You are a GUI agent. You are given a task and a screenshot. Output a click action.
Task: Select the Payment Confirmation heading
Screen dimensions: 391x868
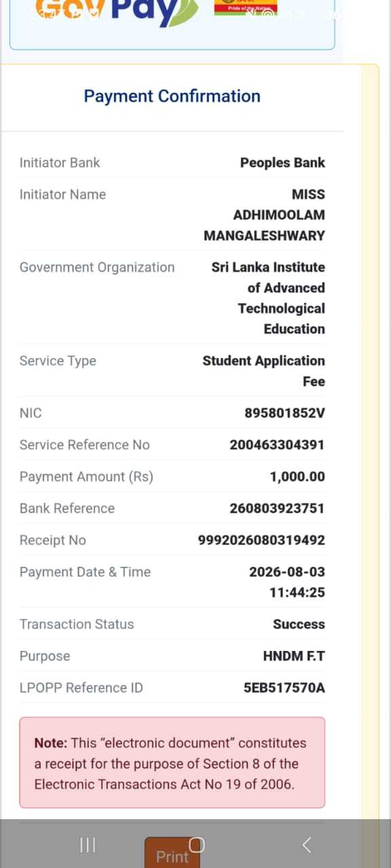pyautogui.click(x=172, y=96)
